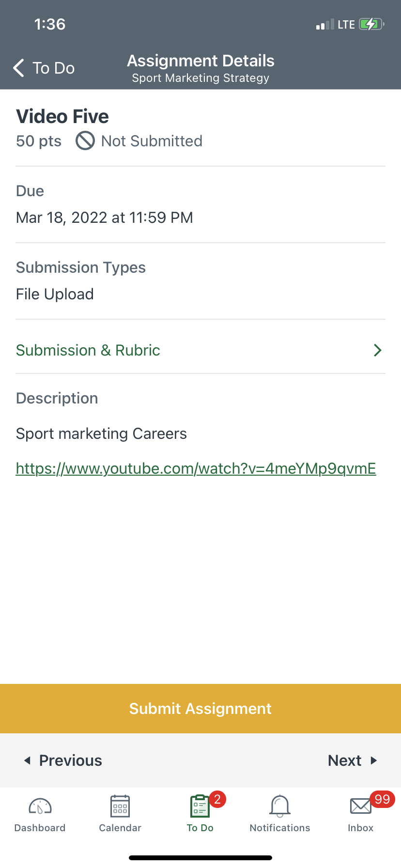
Task: Open Submission & Rubric row
Action: click(88, 350)
